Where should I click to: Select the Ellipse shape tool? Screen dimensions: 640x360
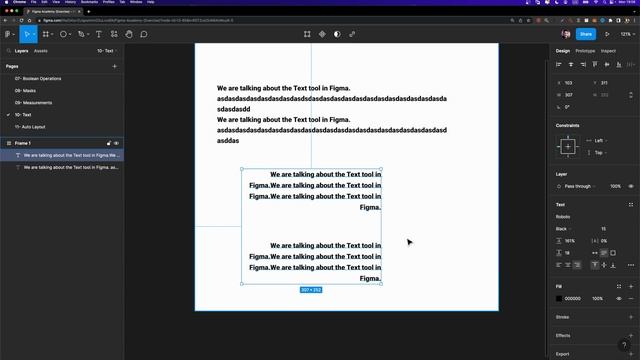tap(63, 34)
